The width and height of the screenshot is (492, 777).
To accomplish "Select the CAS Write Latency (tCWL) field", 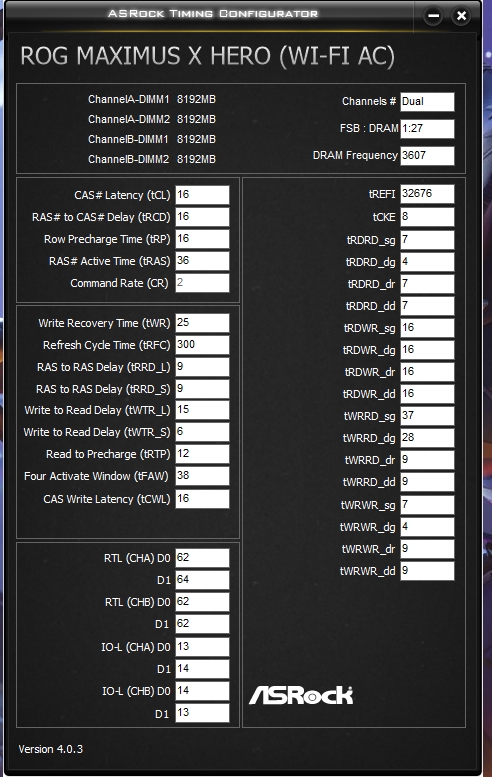I will pyautogui.click(x=202, y=499).
